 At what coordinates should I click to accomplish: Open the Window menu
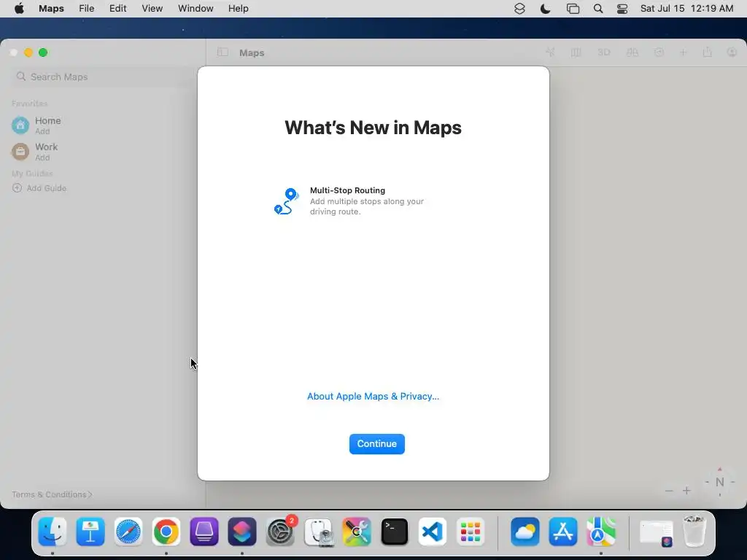click(x=196, y=9)
